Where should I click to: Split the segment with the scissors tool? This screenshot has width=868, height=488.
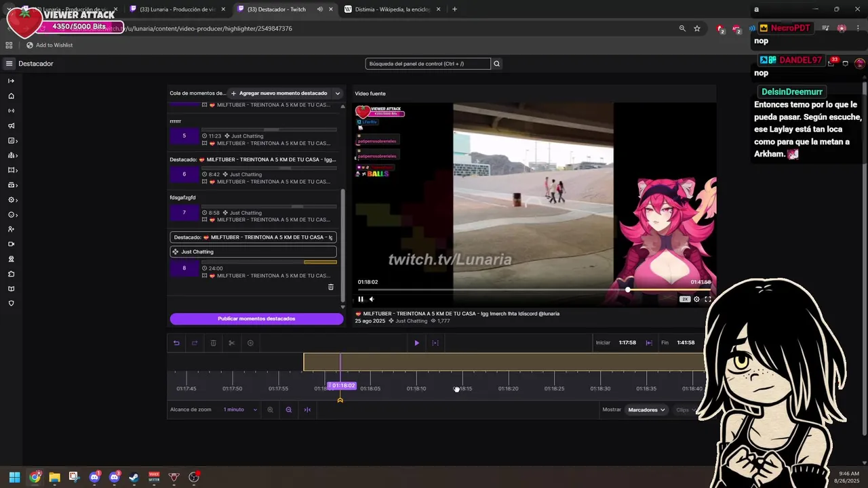point(231,343)
